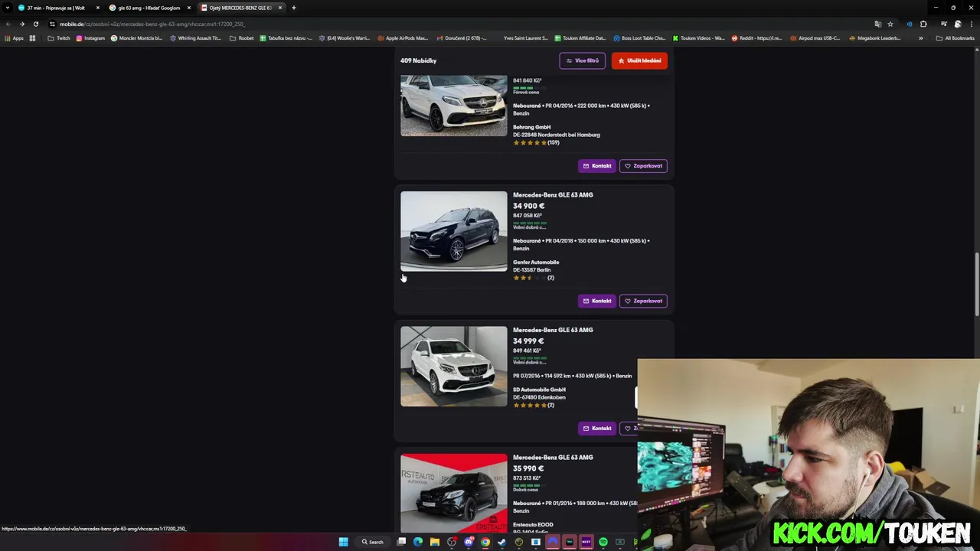Click the Behrang GmbH dealer name
Viewport: 980px width, 551px height.
[531, 127]
